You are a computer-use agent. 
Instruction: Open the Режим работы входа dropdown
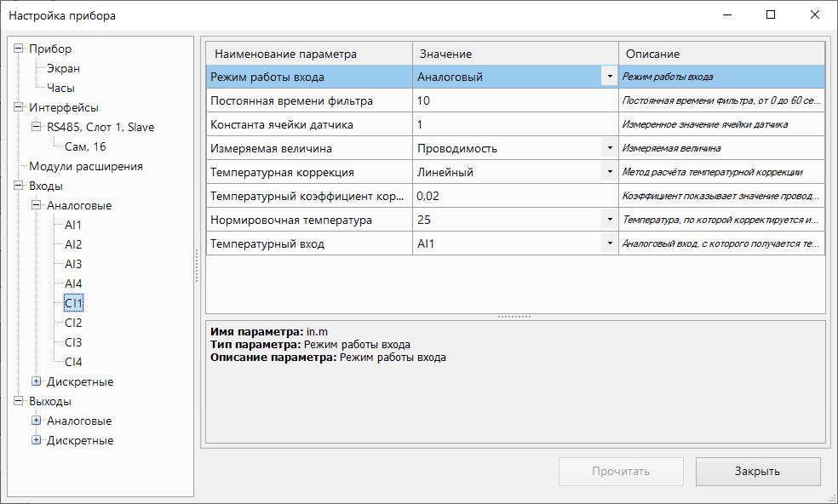coord(610,77)
